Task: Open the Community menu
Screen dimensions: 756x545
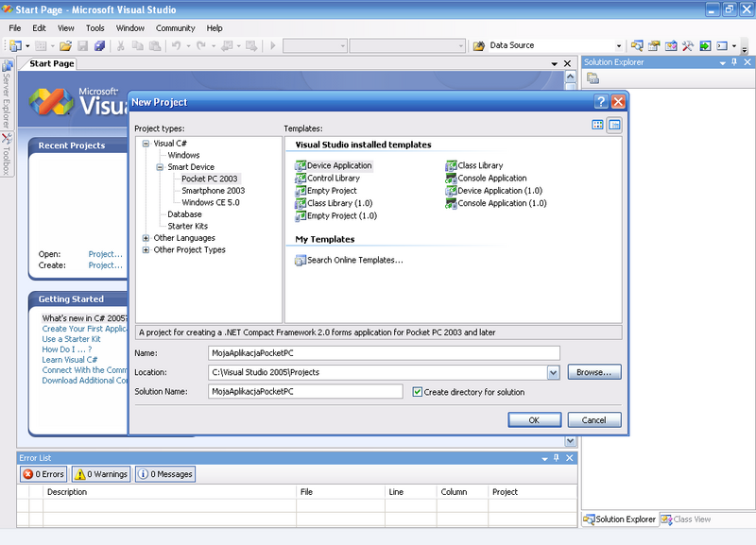Action: [176, 28]
